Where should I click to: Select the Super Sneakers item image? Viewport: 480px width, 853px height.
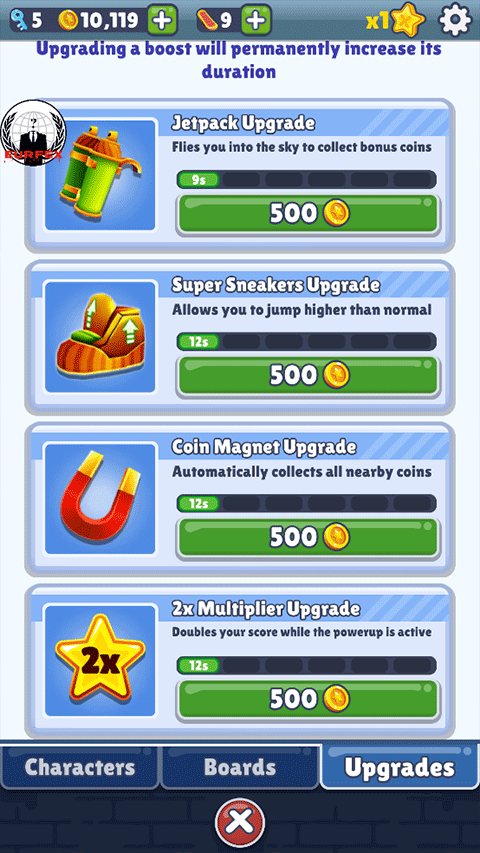[x=100, y=337]
